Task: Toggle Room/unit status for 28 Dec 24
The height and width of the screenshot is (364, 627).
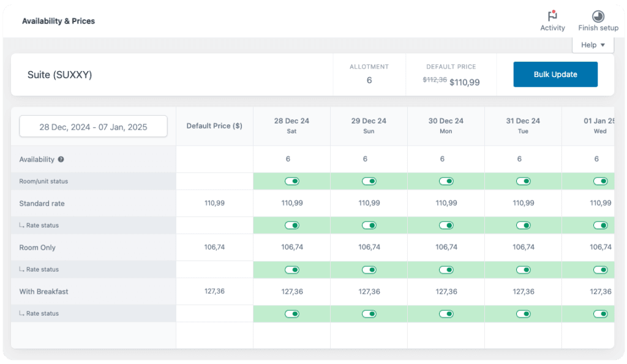Action: coord(292,182)
